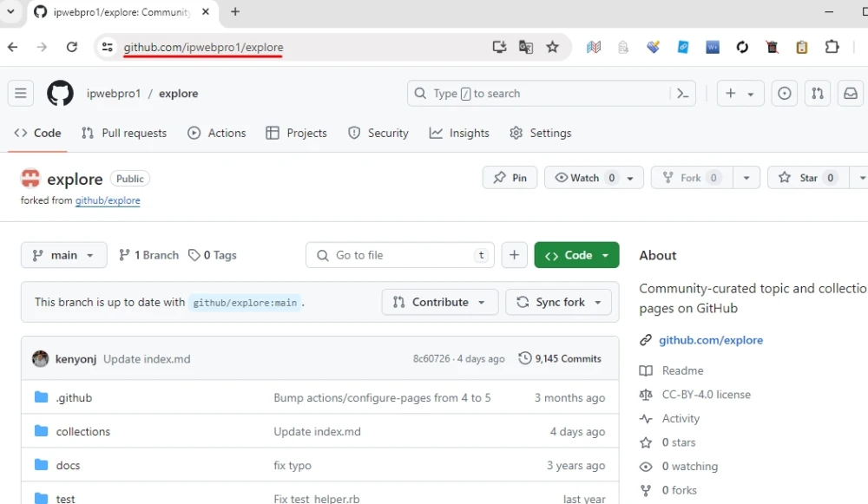Star the explore repository
This screenshot has width=868, height=504.
pyautogui.click(x=807, y=177)
